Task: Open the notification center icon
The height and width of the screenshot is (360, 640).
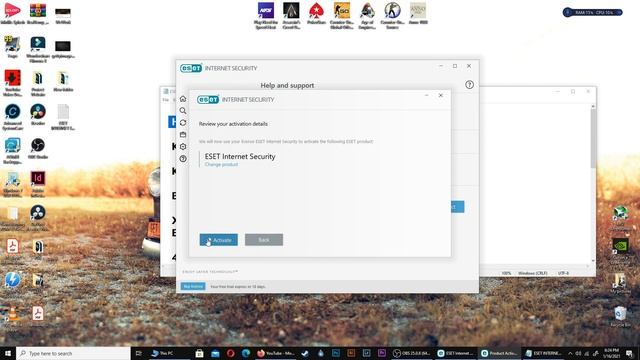Action: coord(629,353)
